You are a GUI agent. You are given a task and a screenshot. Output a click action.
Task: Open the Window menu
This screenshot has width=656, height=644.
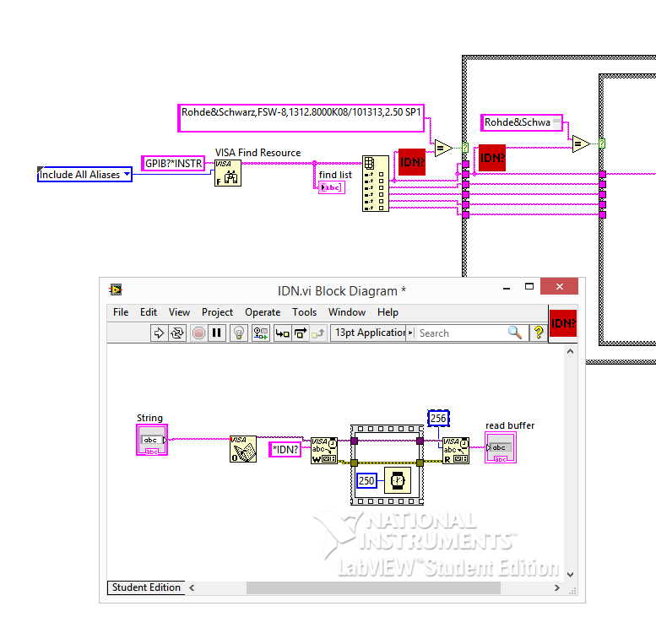click(x=347, y=312)
